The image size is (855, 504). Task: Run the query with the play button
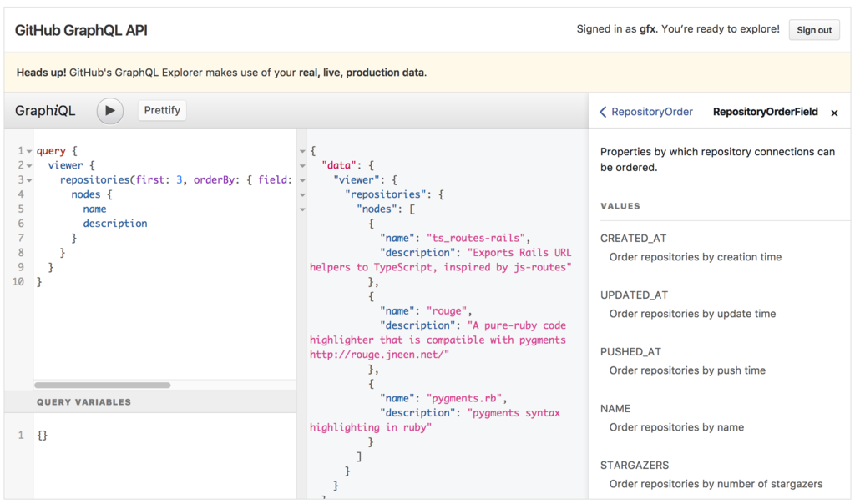(x=110, y=111)
